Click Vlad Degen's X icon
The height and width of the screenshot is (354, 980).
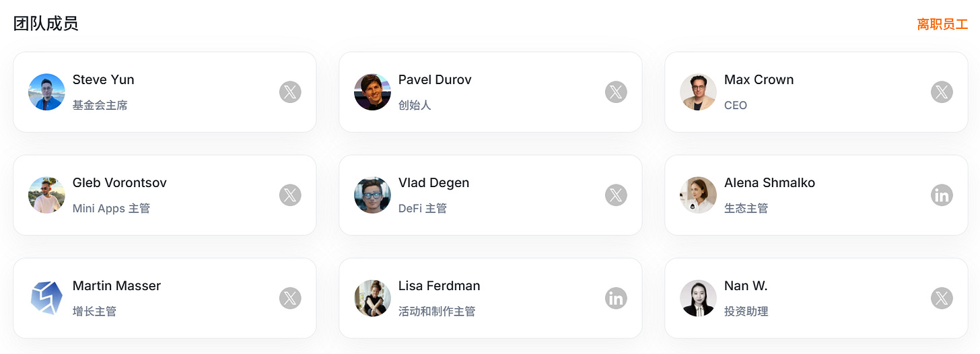[x=616, y=195]
